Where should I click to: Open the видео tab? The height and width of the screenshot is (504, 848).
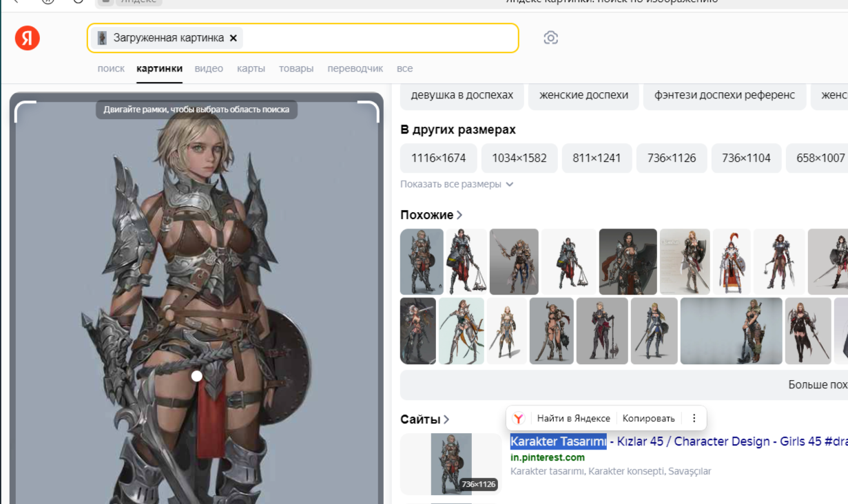click(x=209, y=68)
